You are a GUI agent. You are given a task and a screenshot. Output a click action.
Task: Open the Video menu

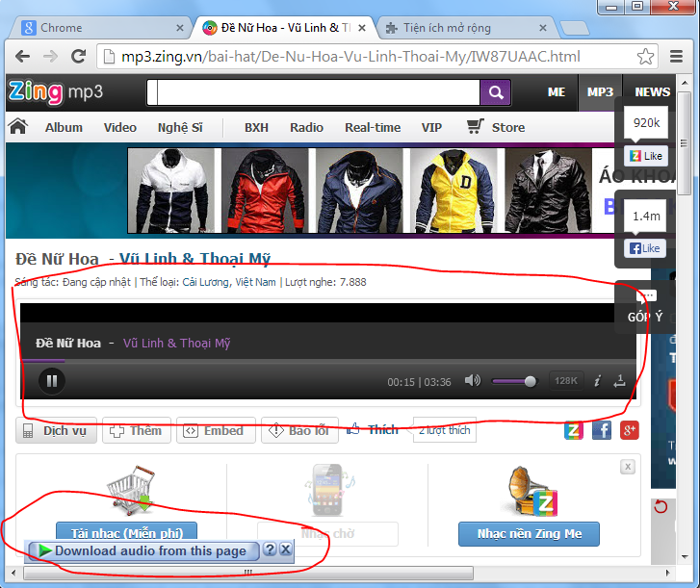click(120, 128)
